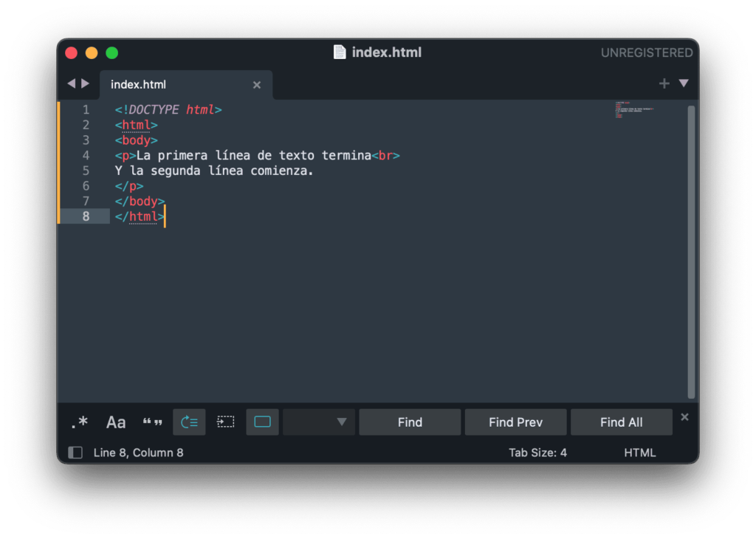Toggle highlight matches in find bar
The image size is (756, 539).
tap(262, 422)
